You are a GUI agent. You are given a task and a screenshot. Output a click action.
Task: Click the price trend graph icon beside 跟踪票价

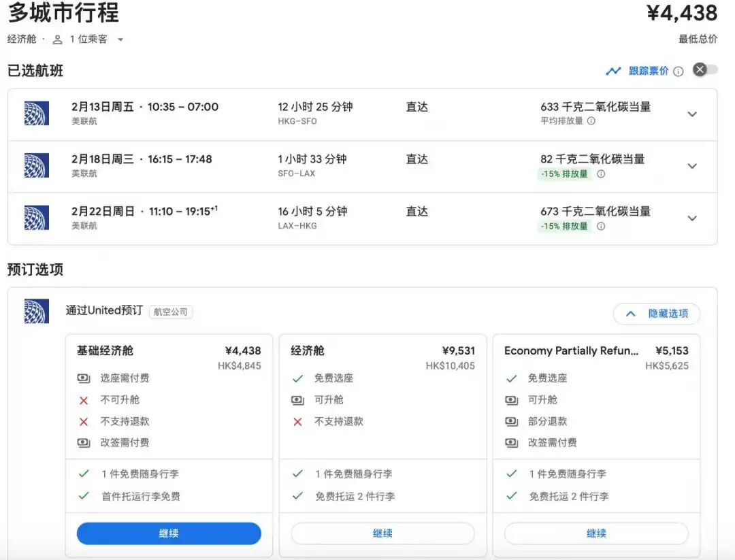point(613,70)
